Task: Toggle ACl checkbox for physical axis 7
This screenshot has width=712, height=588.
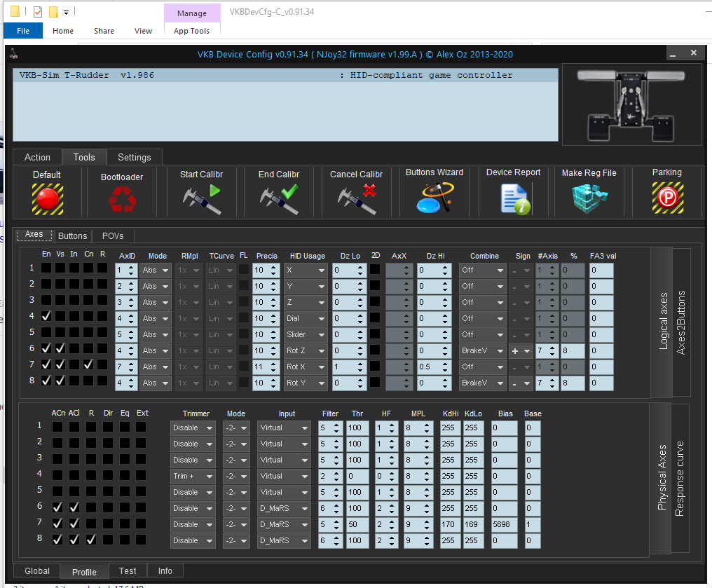Action: click(74, 524)
